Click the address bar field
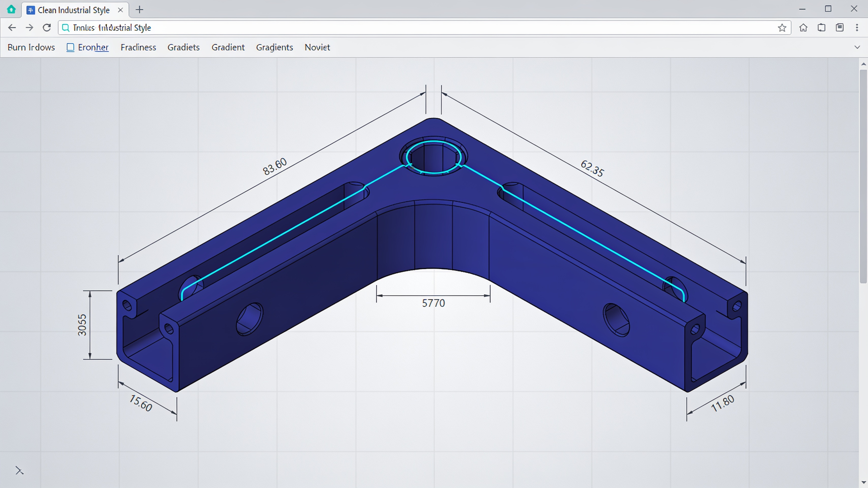 424,28
